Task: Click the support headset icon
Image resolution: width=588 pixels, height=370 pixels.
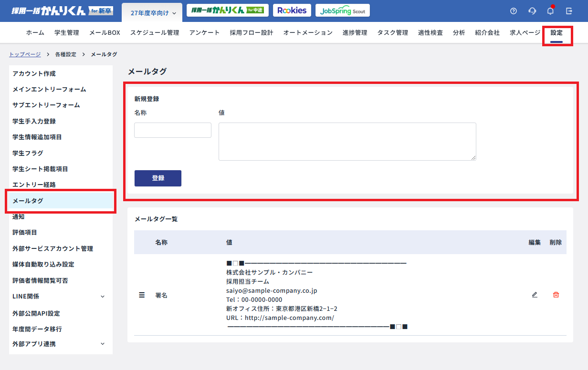Action: pos(532,11)
